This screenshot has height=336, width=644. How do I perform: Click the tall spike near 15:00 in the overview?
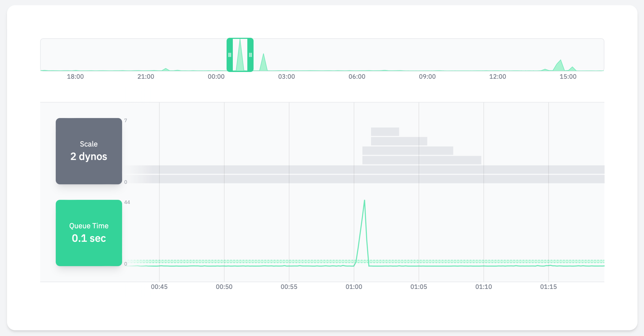(560, 64)
